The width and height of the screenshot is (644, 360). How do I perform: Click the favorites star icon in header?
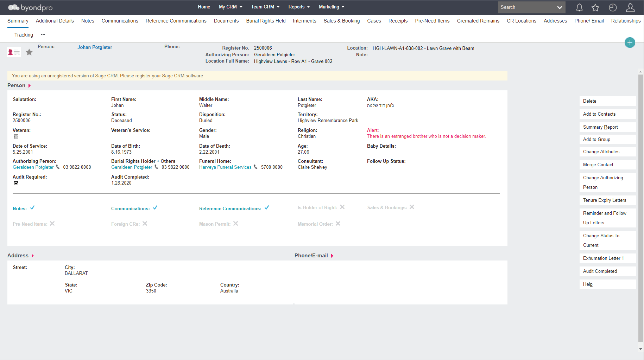[595, 7]
